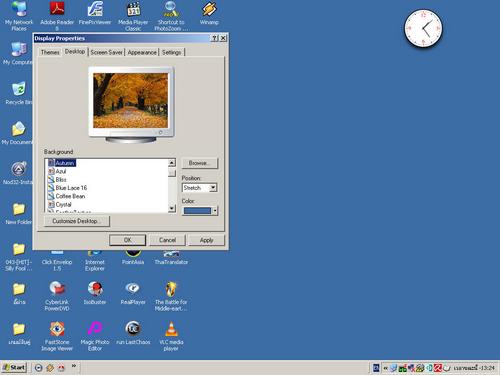Click the Display Properties help question button
The height and width of the screenshot is (375, 500).
click(x=215, y=38)
